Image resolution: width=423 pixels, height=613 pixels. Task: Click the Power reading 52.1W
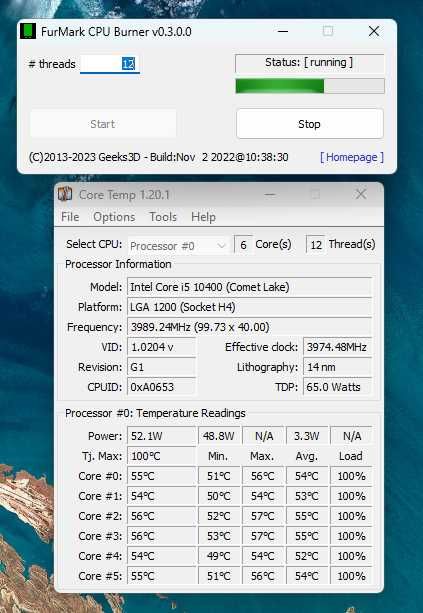click(161, 436)
